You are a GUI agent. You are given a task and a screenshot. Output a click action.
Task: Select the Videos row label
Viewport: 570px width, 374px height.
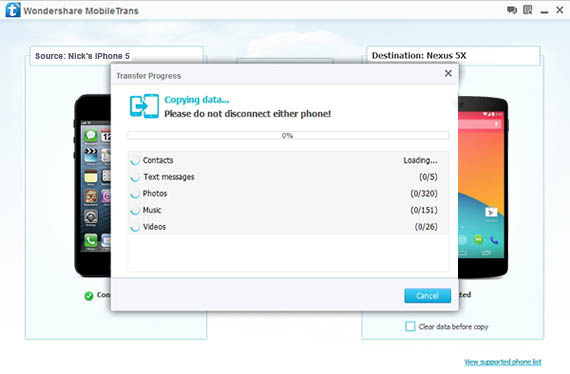[154, 227]
